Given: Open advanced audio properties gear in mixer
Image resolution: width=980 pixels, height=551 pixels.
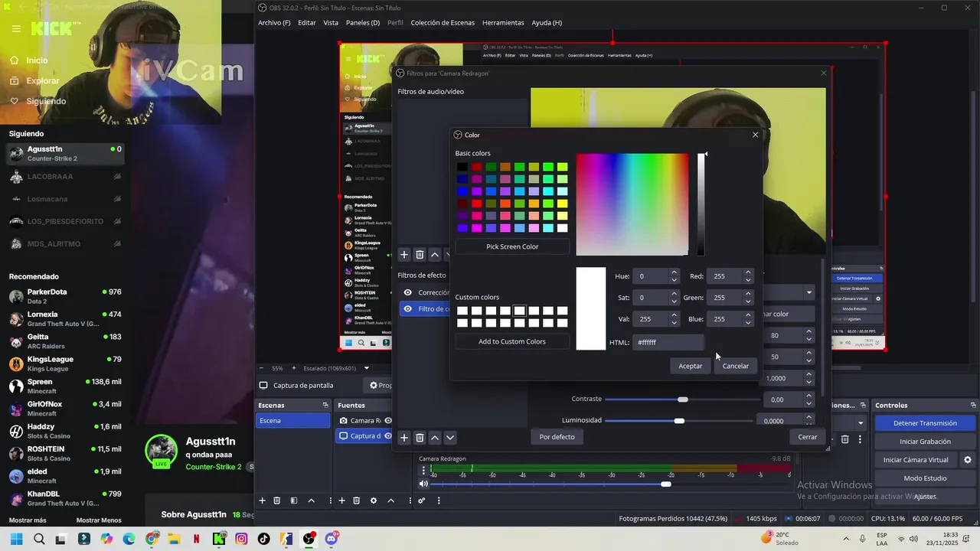Looking at the screenshot, I should [421, 500].
